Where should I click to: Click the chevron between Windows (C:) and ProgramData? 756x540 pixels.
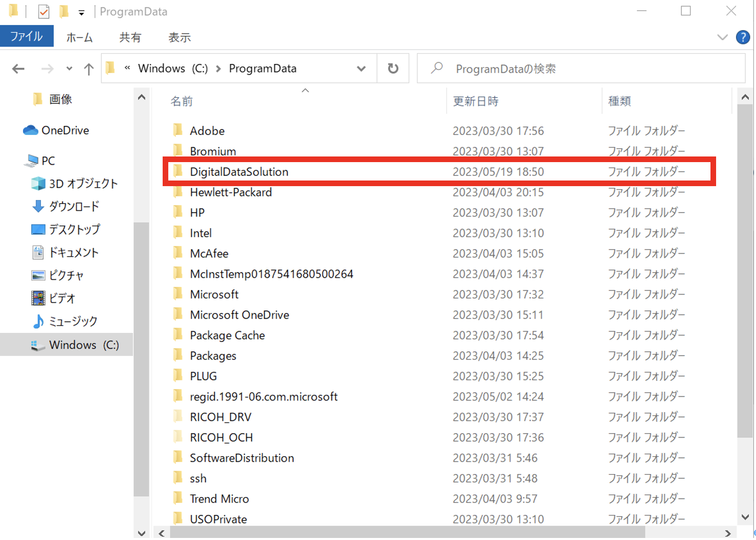[x=218, y=69]
